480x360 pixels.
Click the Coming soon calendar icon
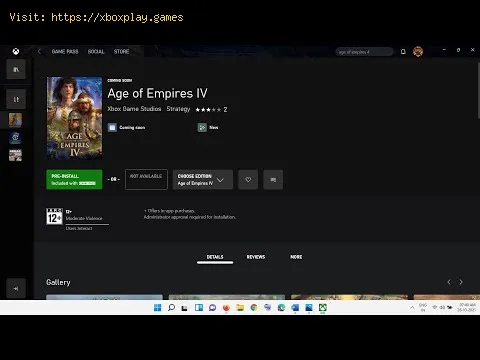[112, 127]
